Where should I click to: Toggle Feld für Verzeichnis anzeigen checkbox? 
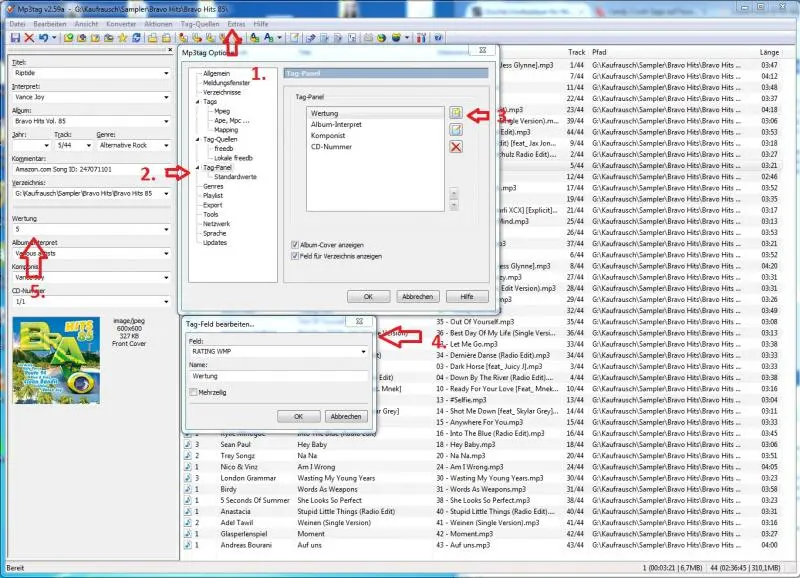[x=295, y=256]
